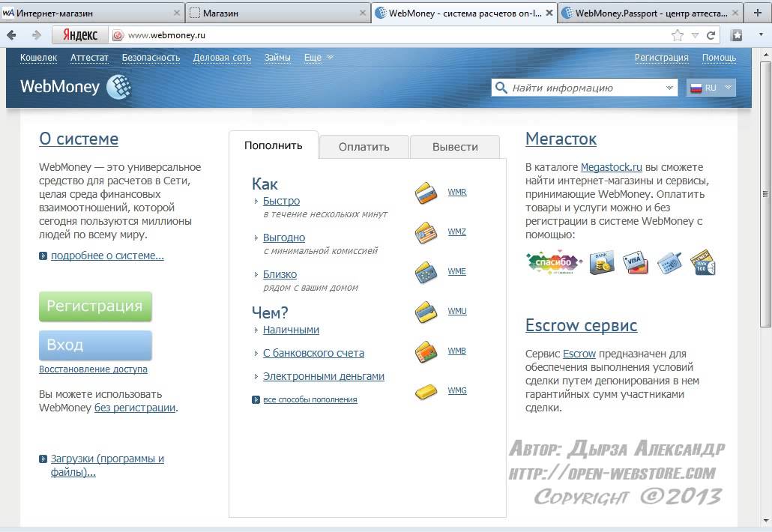Click the blue terminal payment icon

[x=669, y=263]
